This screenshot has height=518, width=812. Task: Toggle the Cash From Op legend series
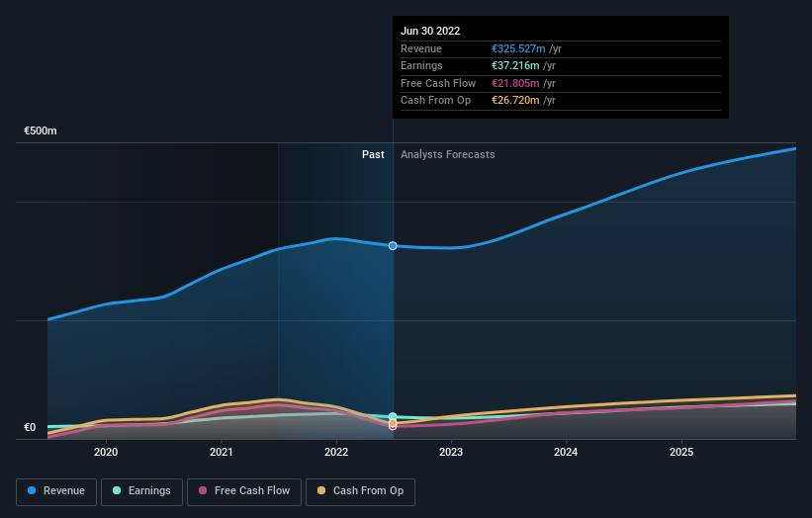coord(360,491)
